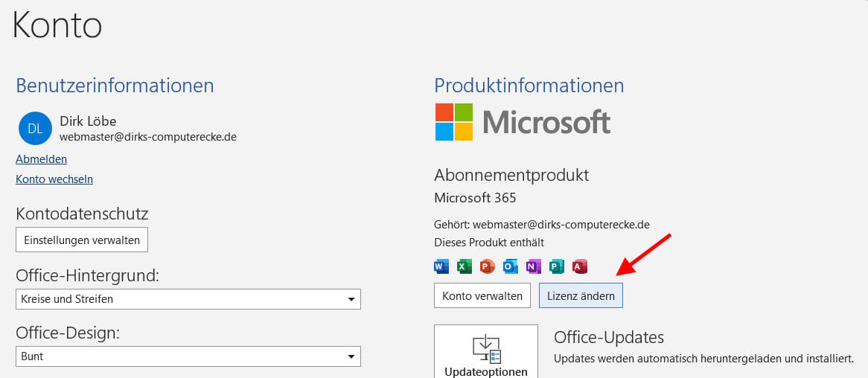Click the DL user avatar
This screenshot has height=378, width=868.
[x=35, y=129]
